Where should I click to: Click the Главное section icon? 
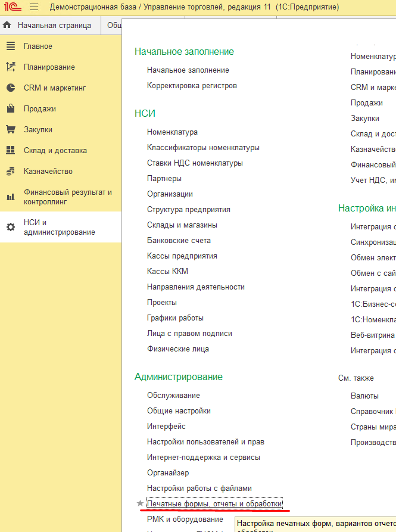click(x=11, y=46)
